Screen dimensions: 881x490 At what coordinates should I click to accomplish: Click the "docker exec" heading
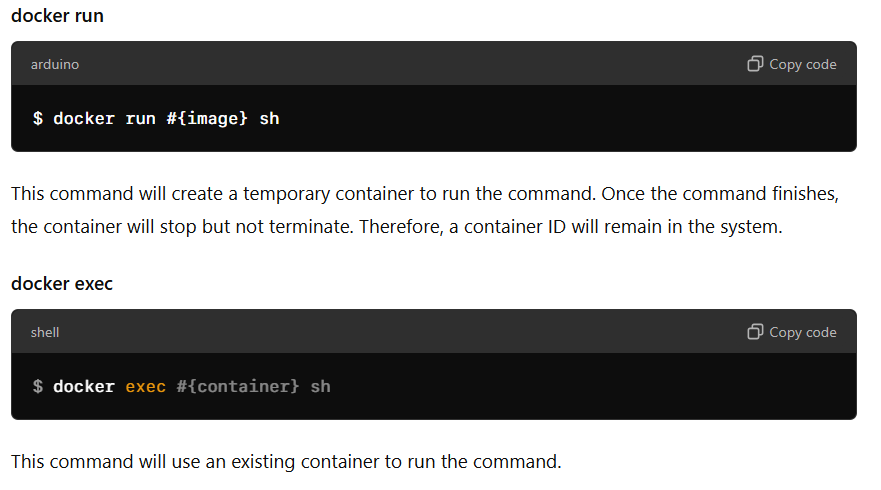tap(62, 284)
